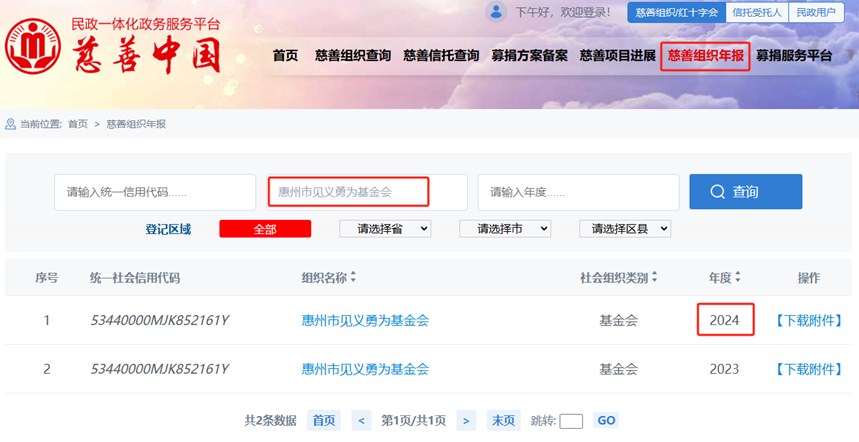The width and height of the screenshot is (859, 442).
Task: Select 慈善组织年报 menu item
Action: point(706,55)
